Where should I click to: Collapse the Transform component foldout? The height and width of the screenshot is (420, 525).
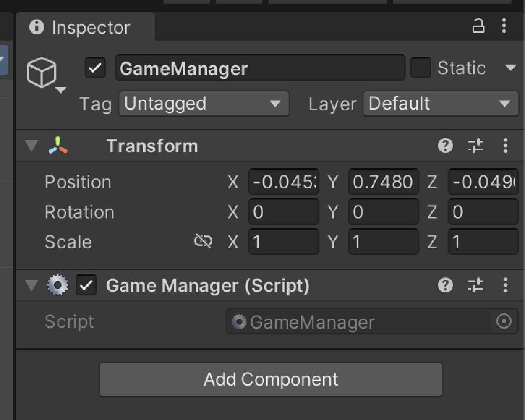[x=32, y=146]
